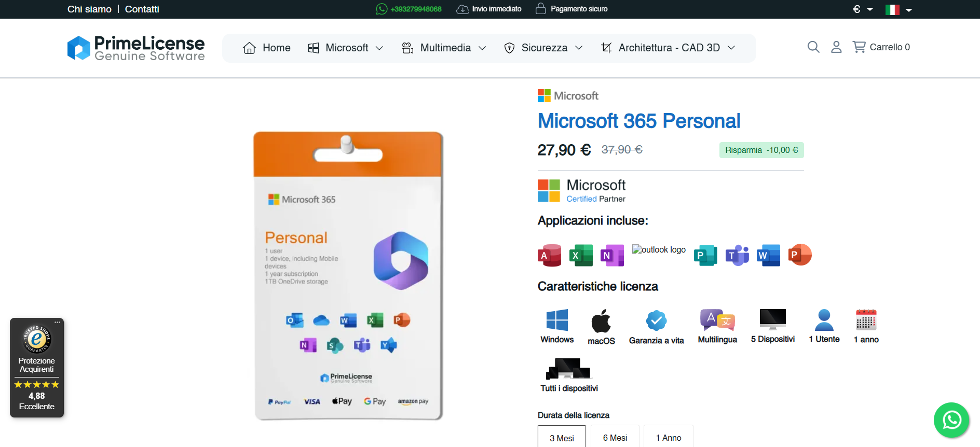Click the green WhatsApp chat bubble

point(951,420)
